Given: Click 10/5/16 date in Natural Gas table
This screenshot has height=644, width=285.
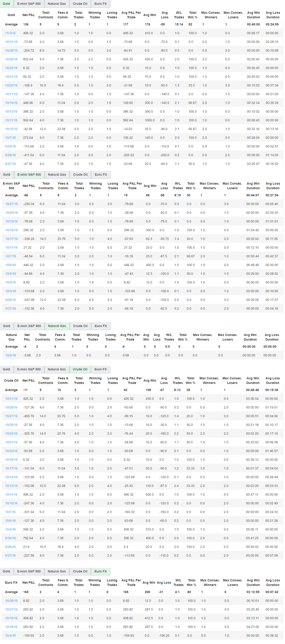Looking at the screenshot, I should pos(11,355).
